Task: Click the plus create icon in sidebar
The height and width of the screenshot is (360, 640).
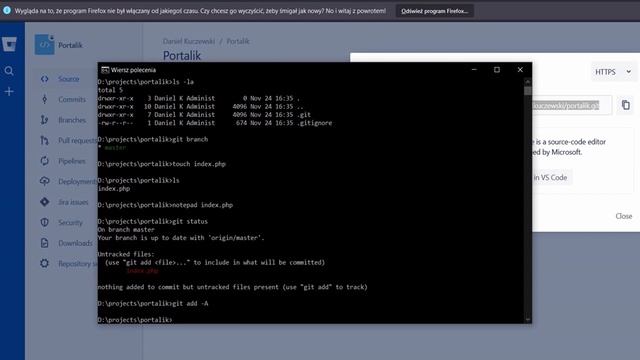Action: (9, 91)
